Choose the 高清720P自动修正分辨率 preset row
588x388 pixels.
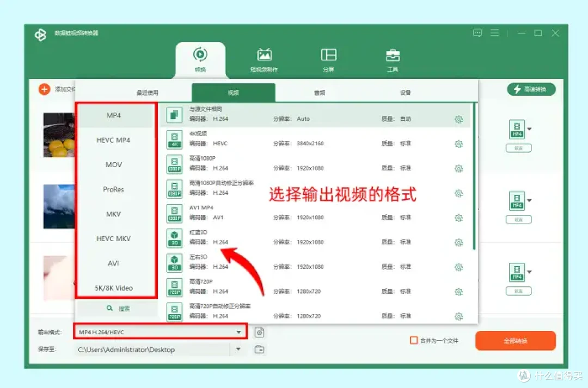(315, 312)
